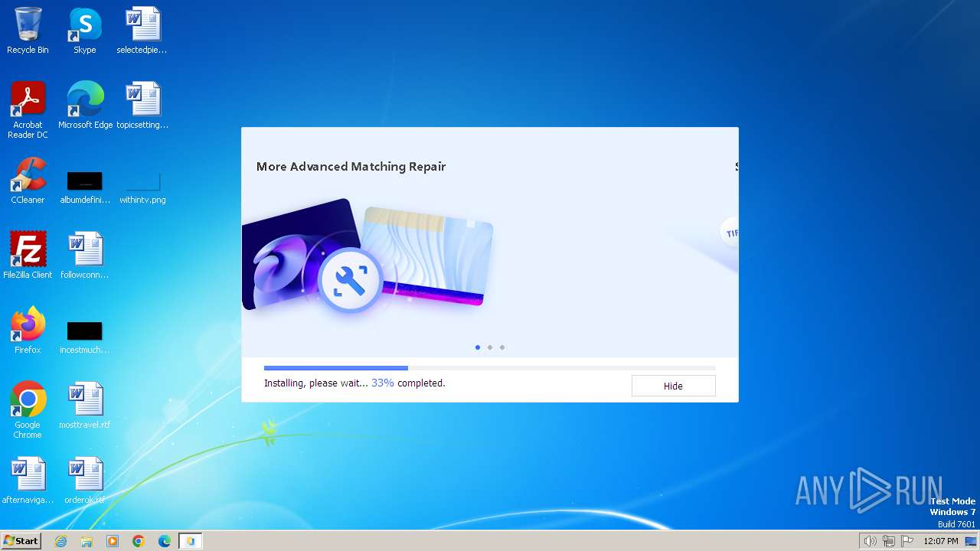Image resolution: width=980 pixels, height=551 pixels.
Task: Select the first slide indicator dot
Action: 478,347
